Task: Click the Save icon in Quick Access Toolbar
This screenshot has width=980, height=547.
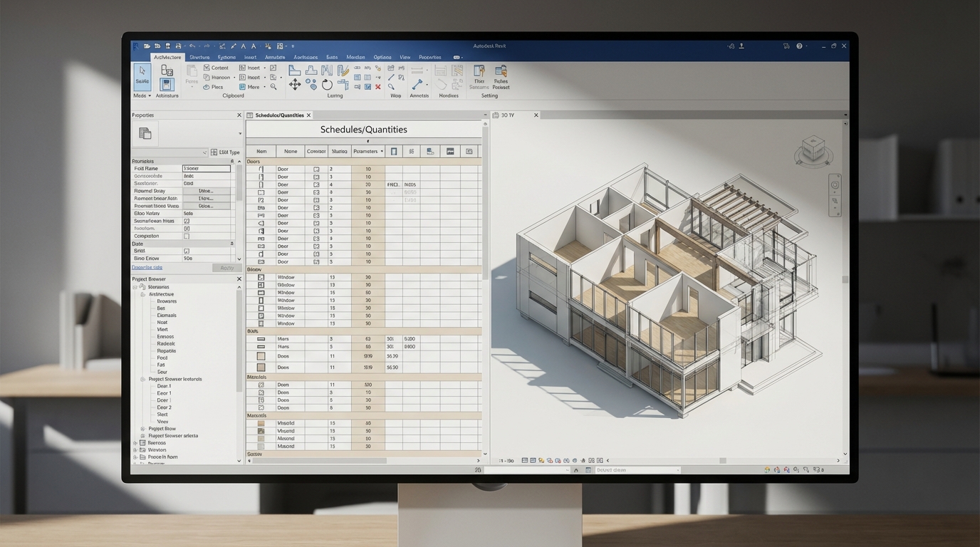Action: [167, 45]
